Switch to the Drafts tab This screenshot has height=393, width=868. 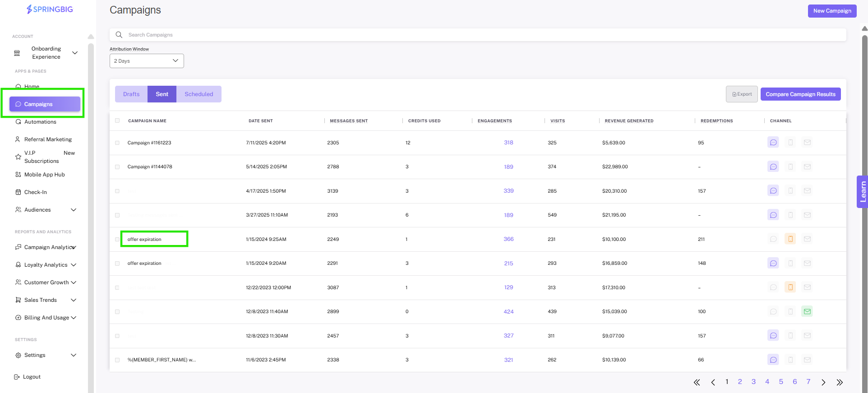coord(131,94)
